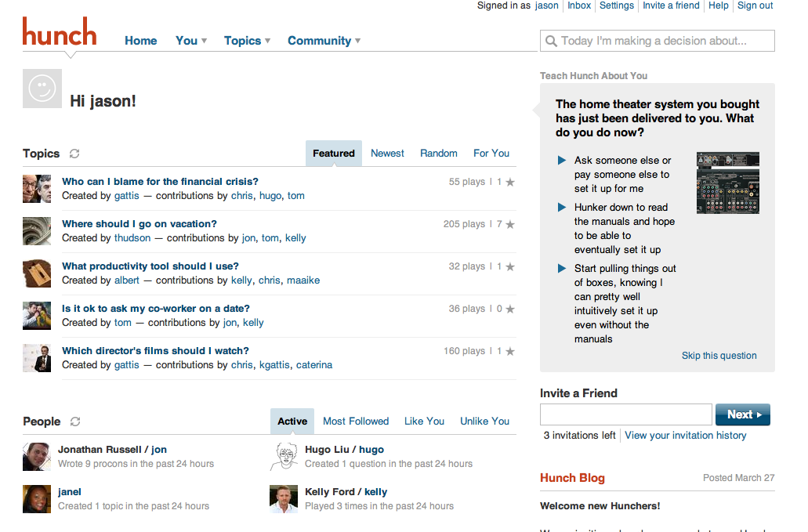Click the Skip this question link
This screenshot has height=532, width=808.
[719, 356]
